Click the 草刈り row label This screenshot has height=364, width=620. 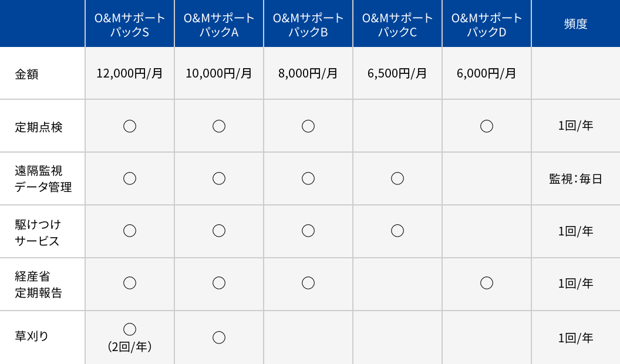[32, 336]
